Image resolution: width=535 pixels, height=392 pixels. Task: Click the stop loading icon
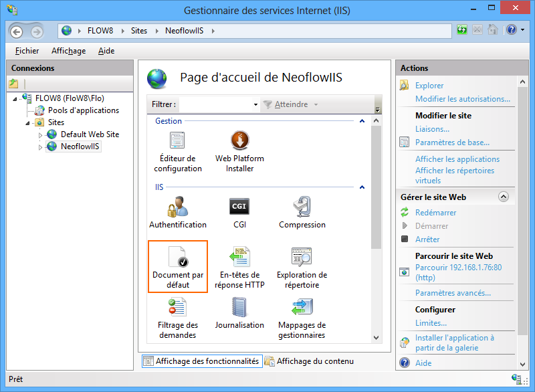click(477, 30)
